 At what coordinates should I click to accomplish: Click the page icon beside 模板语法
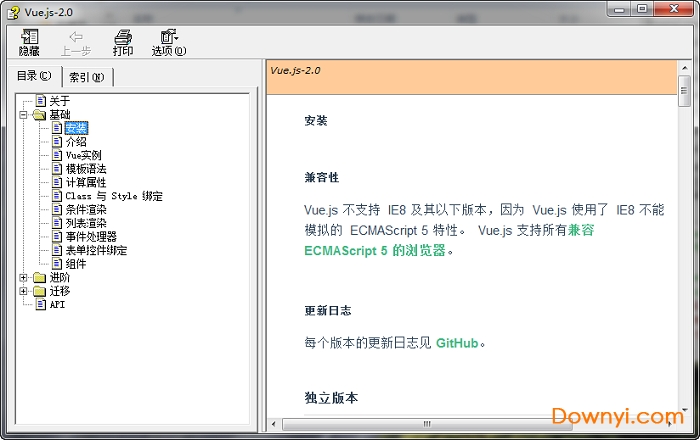(x=57, y=169)
